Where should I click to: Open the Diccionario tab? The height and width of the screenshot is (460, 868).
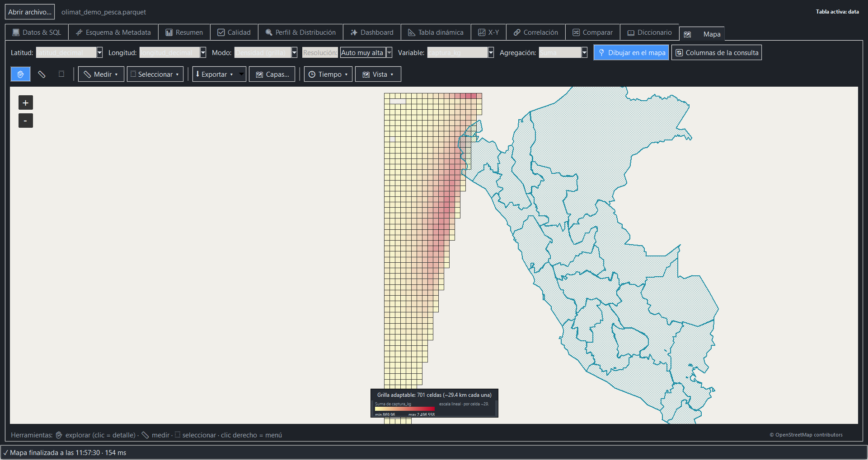[x=649, y=33]
